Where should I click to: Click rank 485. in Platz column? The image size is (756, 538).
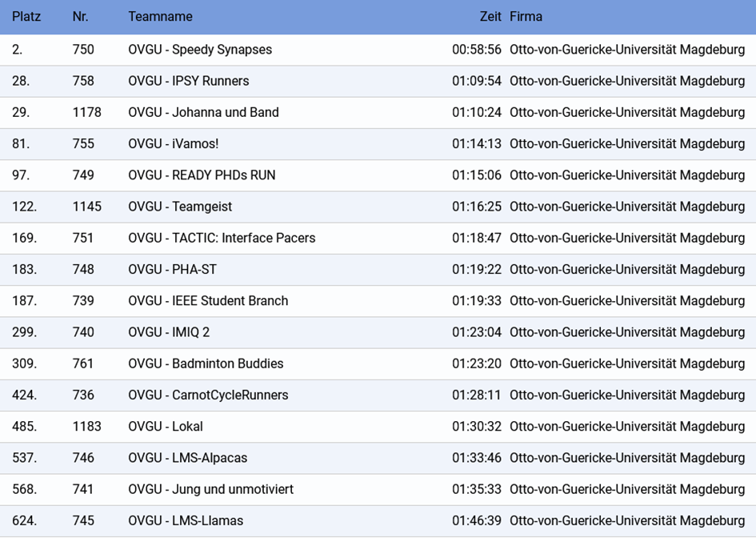[25, 427]
